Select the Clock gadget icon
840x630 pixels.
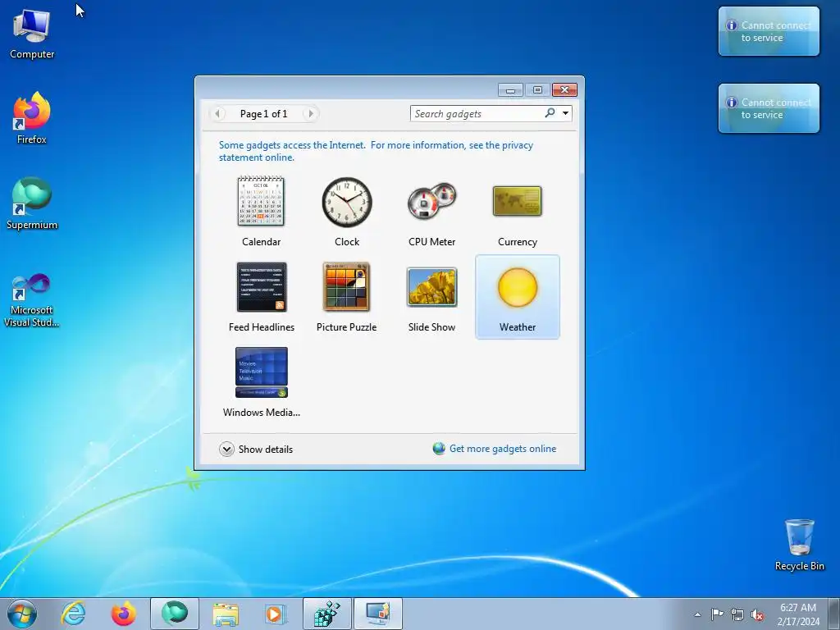(347, 202)
